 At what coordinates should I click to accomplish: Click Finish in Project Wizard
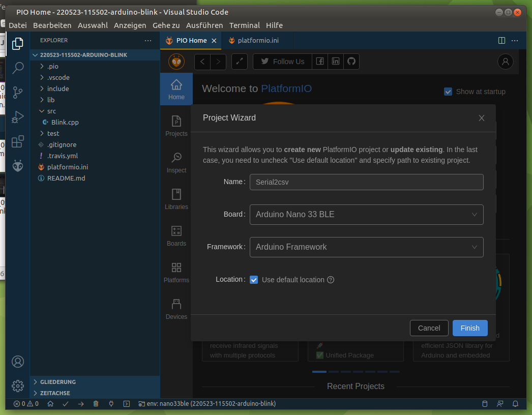point(470,328)
